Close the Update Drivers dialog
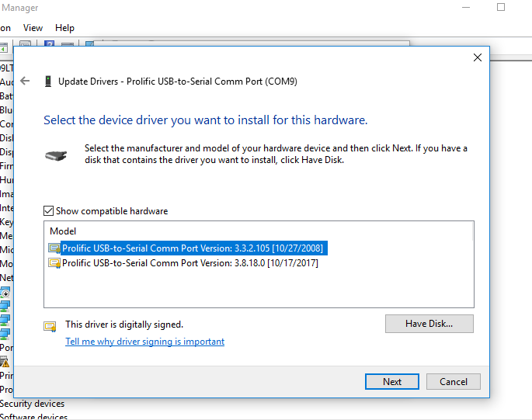532x420 pixels. point(478,57)
